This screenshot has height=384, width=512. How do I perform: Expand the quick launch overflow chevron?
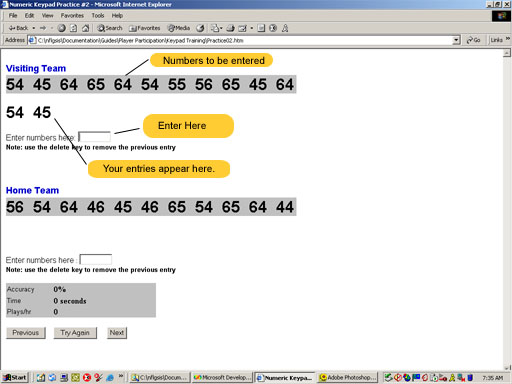121,376
